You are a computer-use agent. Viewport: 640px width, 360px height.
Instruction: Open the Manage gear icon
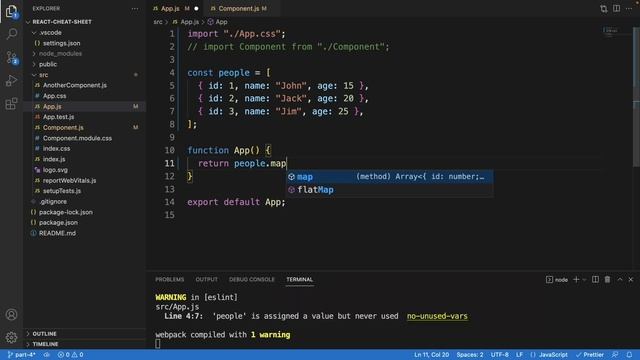tap(11, 337)
